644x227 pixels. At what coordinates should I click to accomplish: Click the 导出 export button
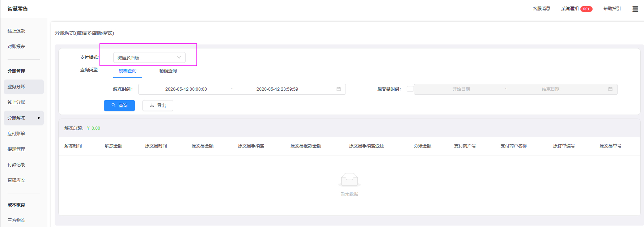[158, 106]
